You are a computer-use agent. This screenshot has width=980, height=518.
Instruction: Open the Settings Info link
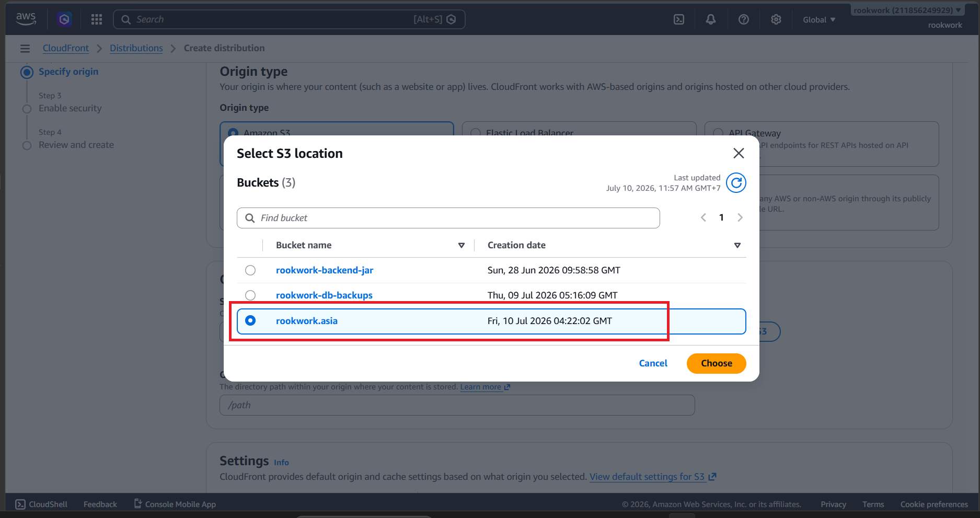(x=281, y=463)
